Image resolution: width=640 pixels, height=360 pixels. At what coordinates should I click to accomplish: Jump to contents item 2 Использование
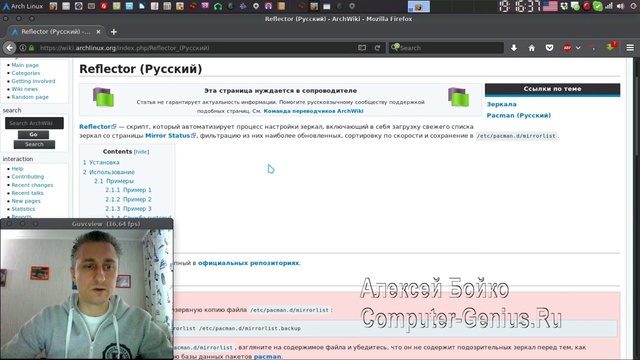coord(109,172)
